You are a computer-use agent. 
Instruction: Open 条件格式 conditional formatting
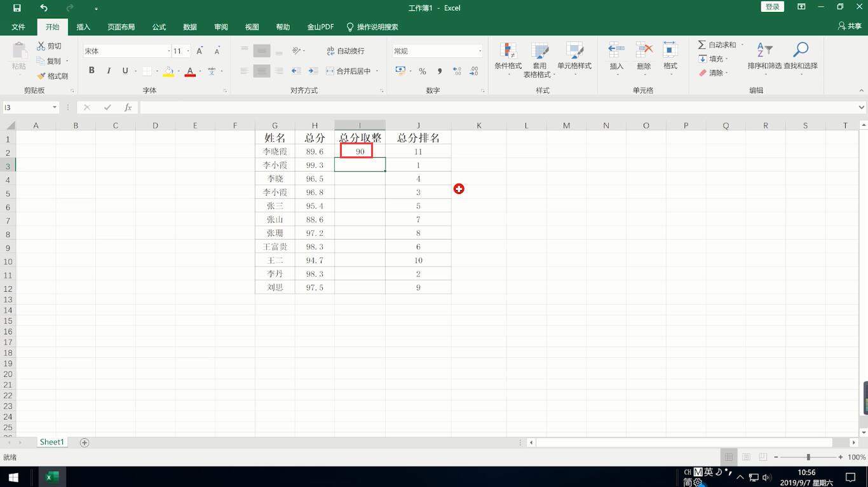[x=508, y=60]
